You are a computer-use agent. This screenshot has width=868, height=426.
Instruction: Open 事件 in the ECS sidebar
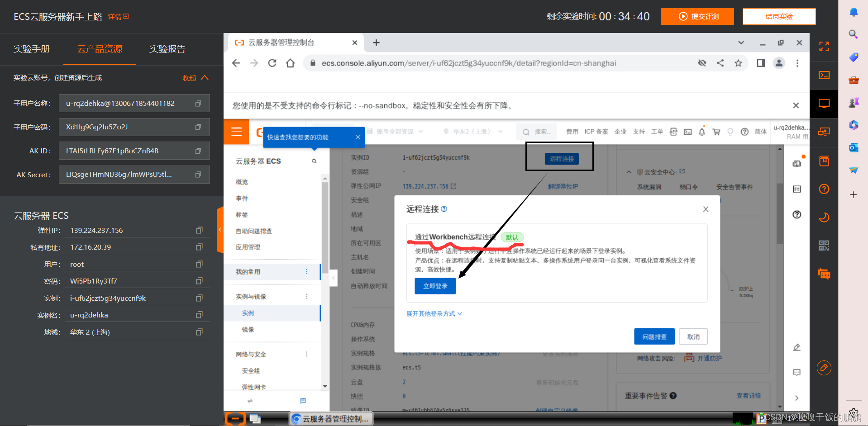pyautogui.click(x=242, y=198)
